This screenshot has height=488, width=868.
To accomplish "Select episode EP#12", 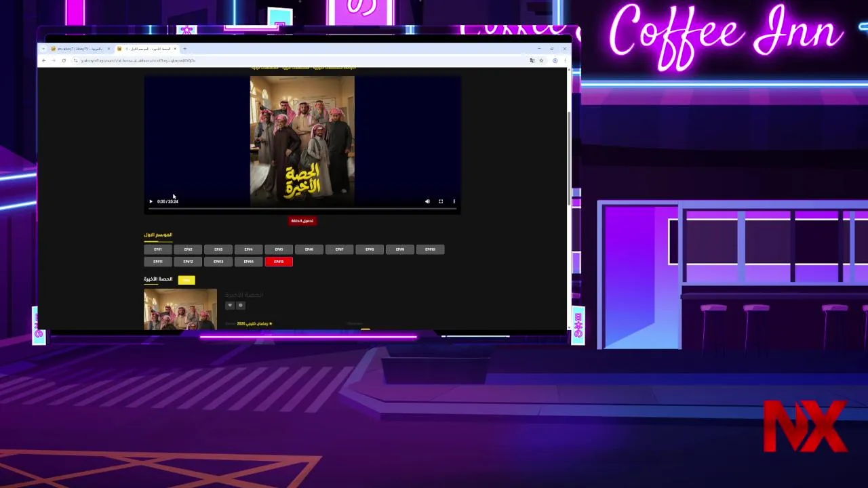I will 188,262.
